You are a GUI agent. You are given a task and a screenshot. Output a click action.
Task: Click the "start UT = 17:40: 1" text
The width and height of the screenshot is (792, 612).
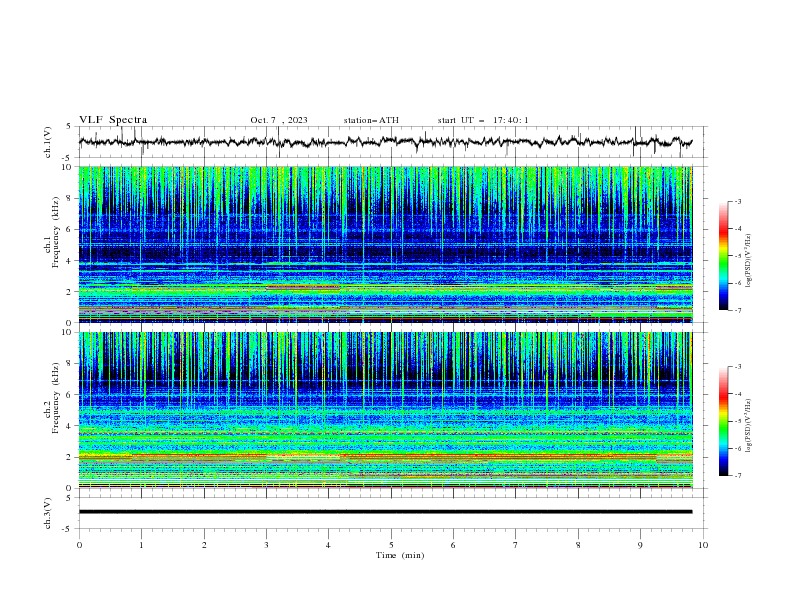(482, 120)
